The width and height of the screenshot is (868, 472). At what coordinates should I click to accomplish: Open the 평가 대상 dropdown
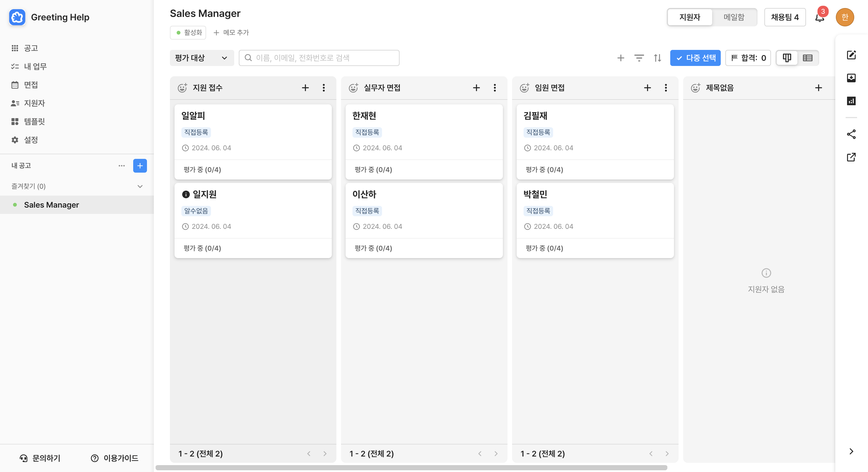(201, 58)
